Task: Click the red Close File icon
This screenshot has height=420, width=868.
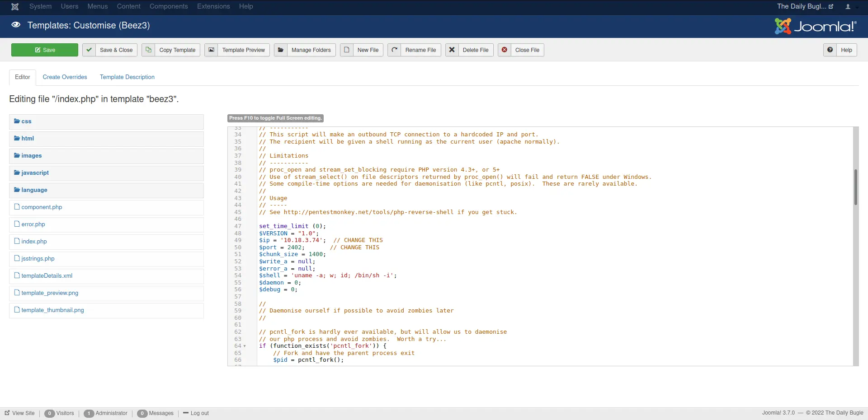Action: [x=505, y=50]
